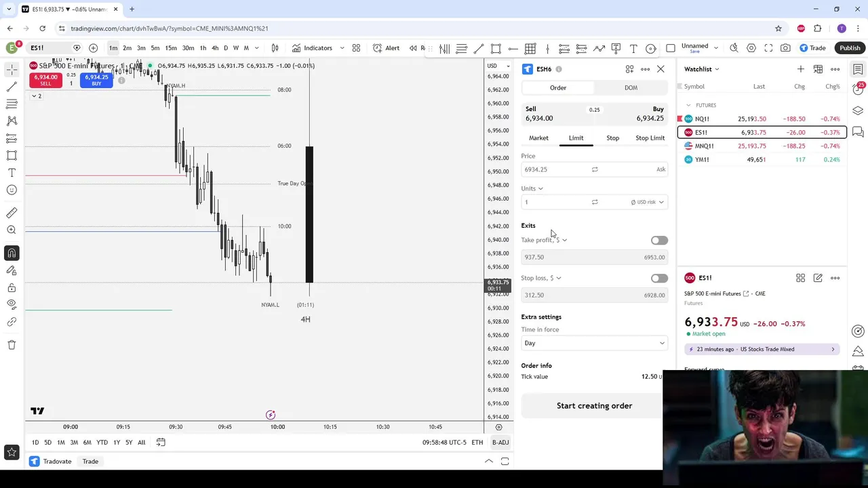The height and width of the screenshot is (488, 868).
Task: Collapse the FUTURES watchlist section
Action: coord(688,105)
